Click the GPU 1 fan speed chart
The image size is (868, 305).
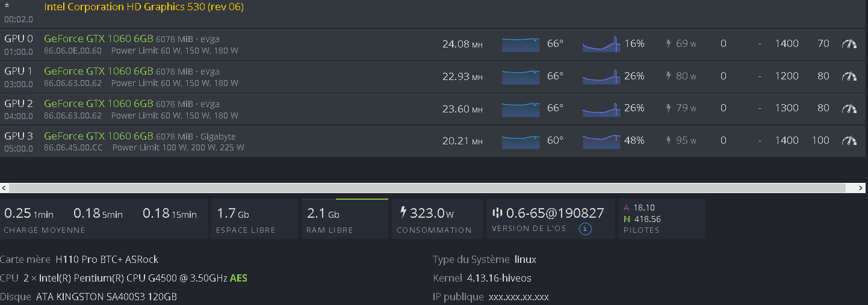click(x=601, y=76)
